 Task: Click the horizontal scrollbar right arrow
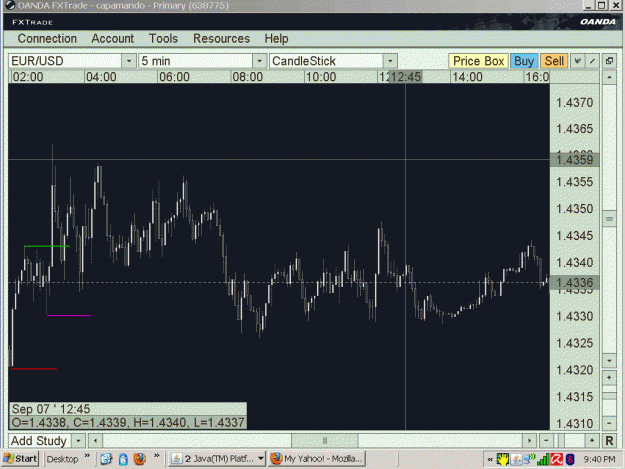(x=529, y=441)
